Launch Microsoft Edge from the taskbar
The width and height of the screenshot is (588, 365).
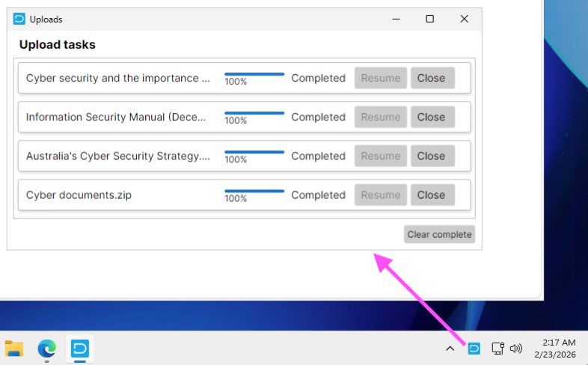47,349
